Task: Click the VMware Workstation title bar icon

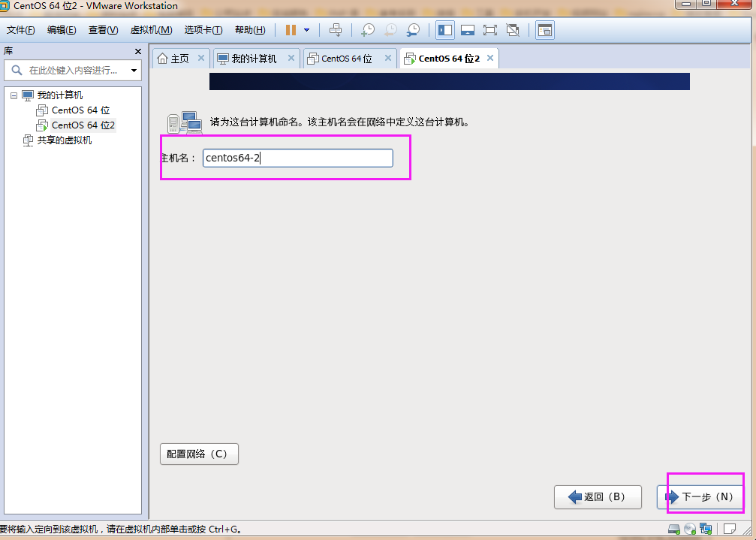Action: point(5,6)
